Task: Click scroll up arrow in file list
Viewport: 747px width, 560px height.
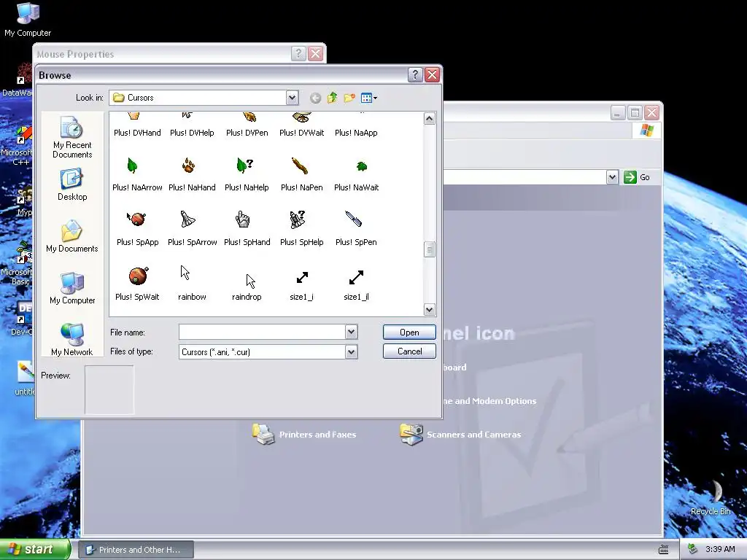Action: [x=429, y=119]
